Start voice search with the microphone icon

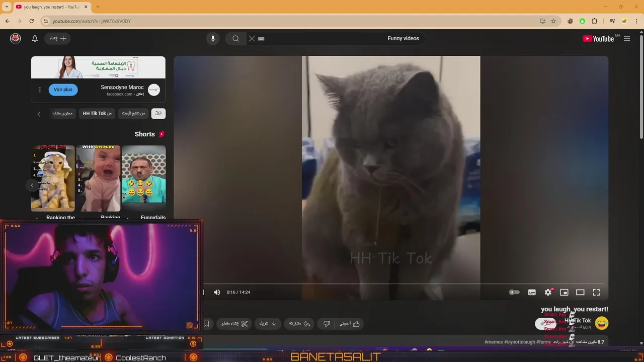213,39
